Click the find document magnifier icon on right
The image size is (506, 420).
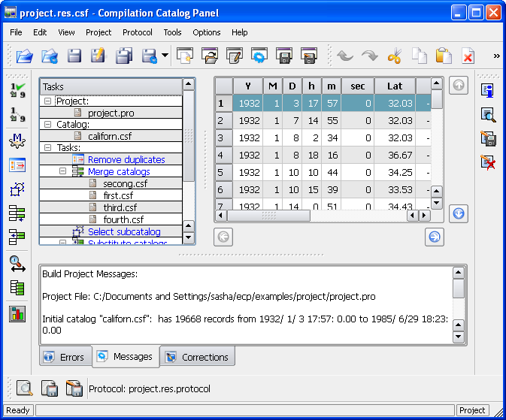pos(488,114)
